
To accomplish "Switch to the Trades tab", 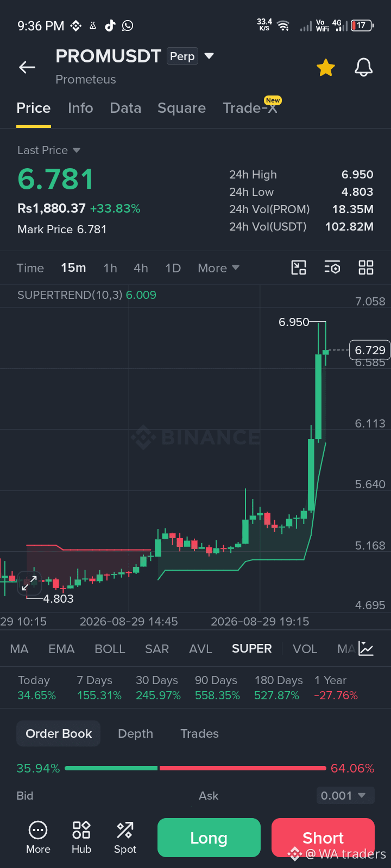I will pyautogui.click(x=199, y=733).
